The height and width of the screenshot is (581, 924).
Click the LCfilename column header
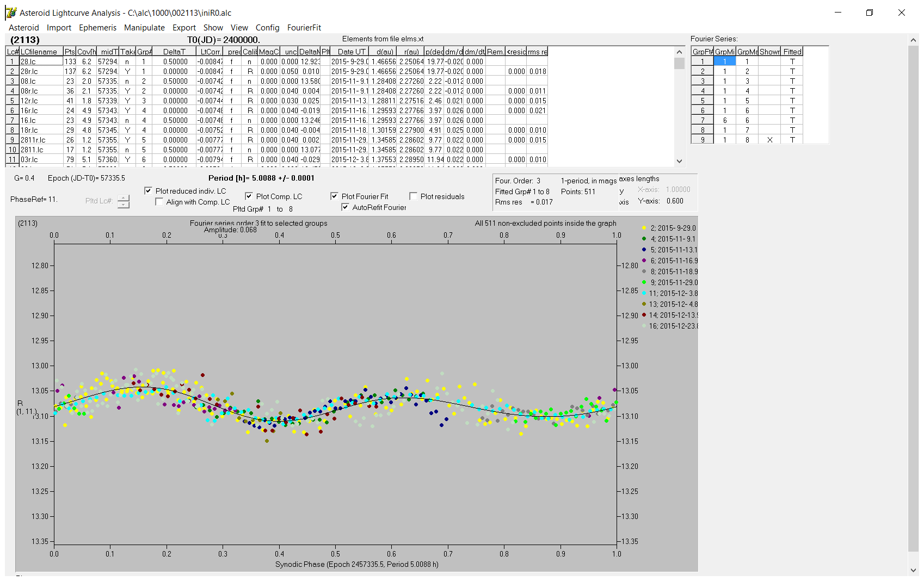pyautogui.click(x=41, y=52)
